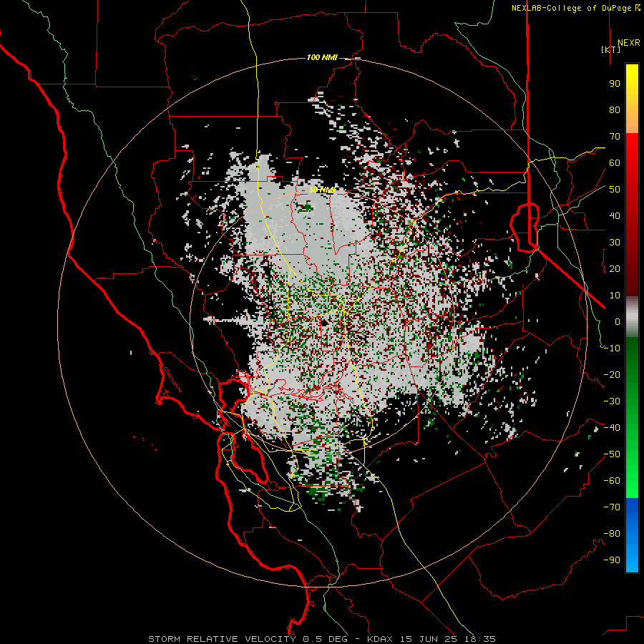Click the 100 NMI range ring label
Image resolution: width=644 pixels, height=644 pixels.
click(x=322, y=57)
